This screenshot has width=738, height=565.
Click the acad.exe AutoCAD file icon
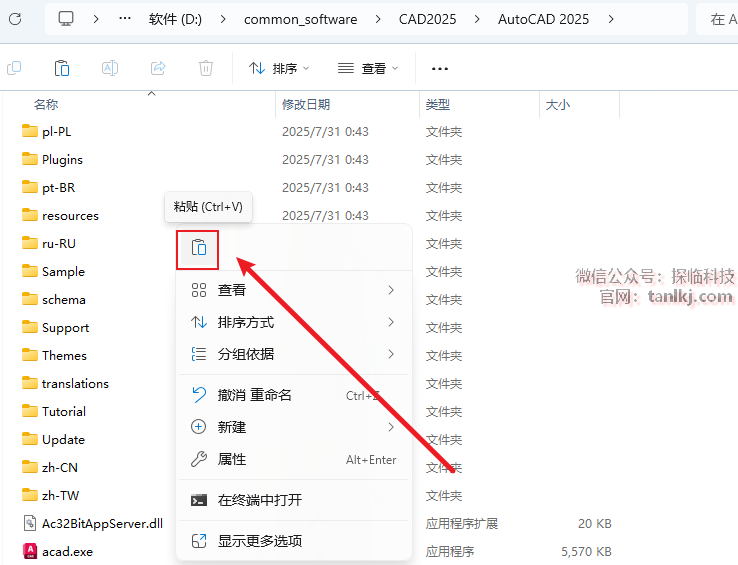click(30, 551)
